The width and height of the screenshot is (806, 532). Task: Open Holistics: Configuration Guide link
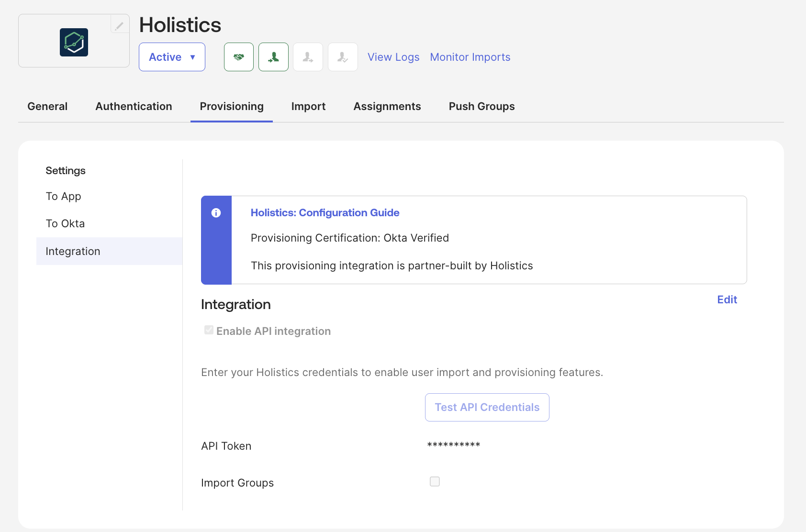click(325, 212)
